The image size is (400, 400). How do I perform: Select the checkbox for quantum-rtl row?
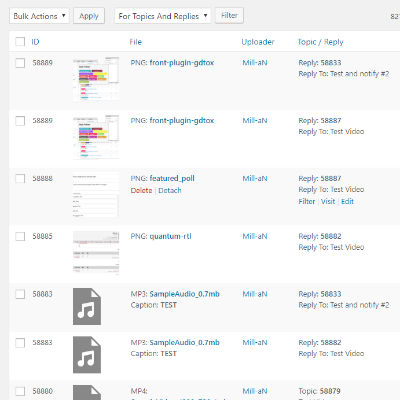20,236
